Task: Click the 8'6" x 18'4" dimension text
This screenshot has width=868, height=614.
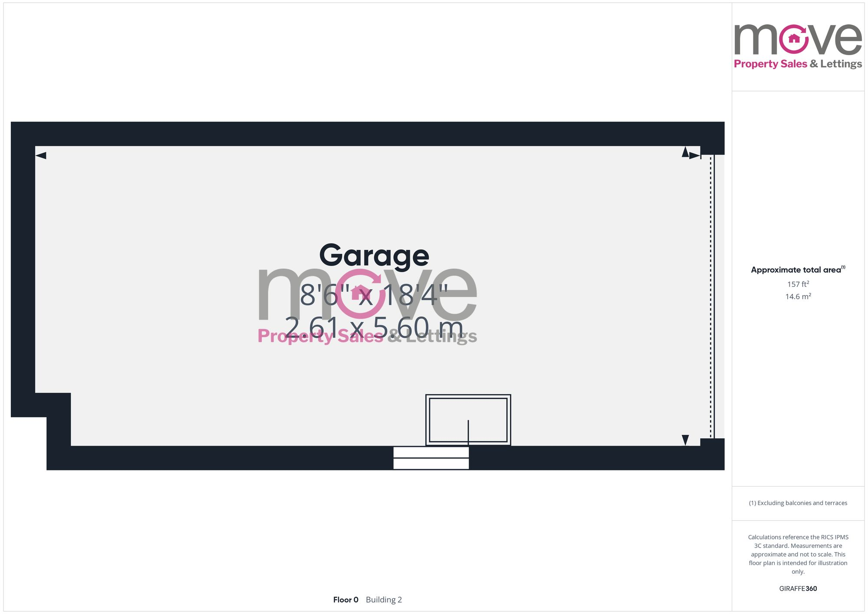Action: 374,296
